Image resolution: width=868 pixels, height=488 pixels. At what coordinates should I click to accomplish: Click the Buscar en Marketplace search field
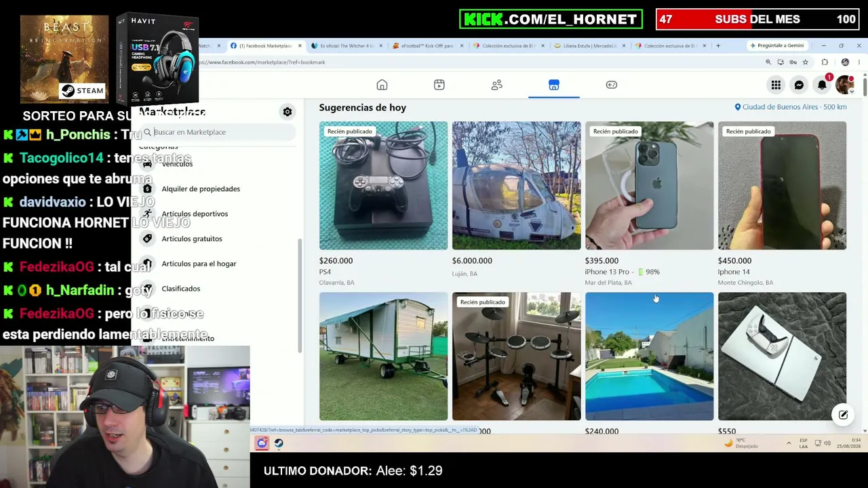click(x=218, y=132)
